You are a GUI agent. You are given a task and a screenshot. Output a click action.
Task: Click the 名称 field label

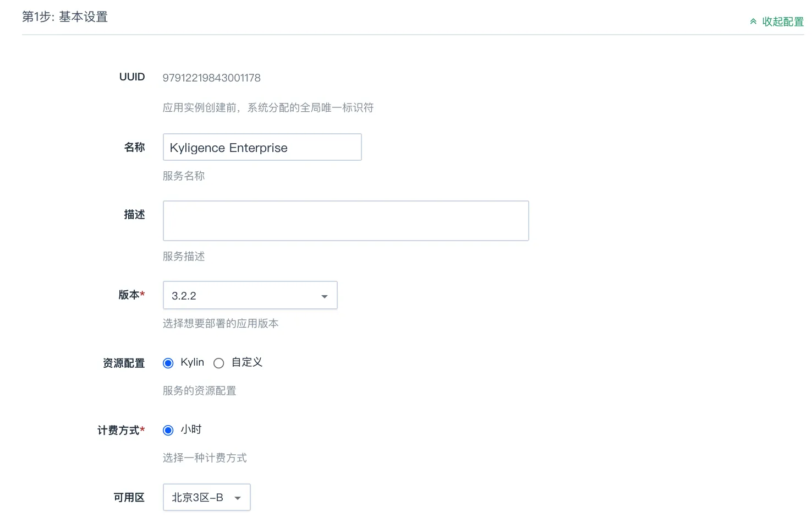click(135, 147)
